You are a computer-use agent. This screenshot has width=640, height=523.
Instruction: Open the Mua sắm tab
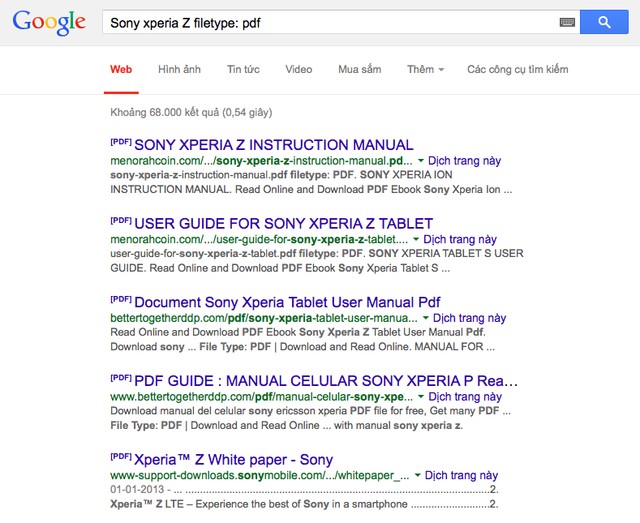coord(360,69)
